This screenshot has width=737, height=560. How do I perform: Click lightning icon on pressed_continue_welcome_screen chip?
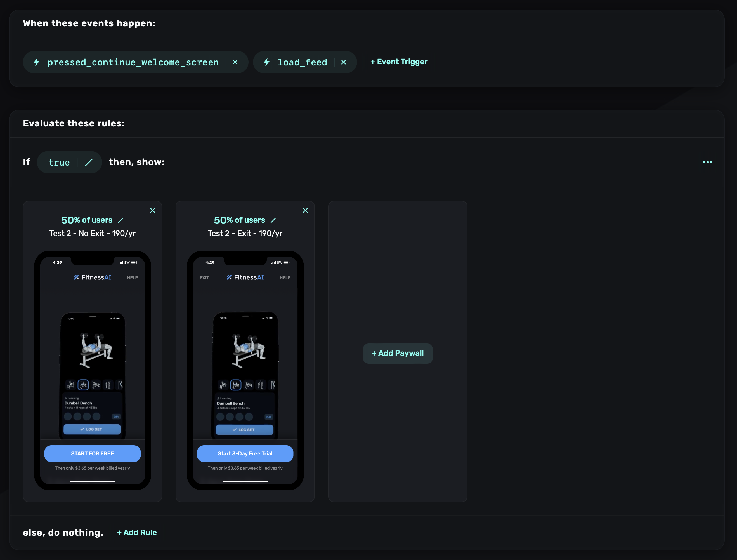pos(37,62)
